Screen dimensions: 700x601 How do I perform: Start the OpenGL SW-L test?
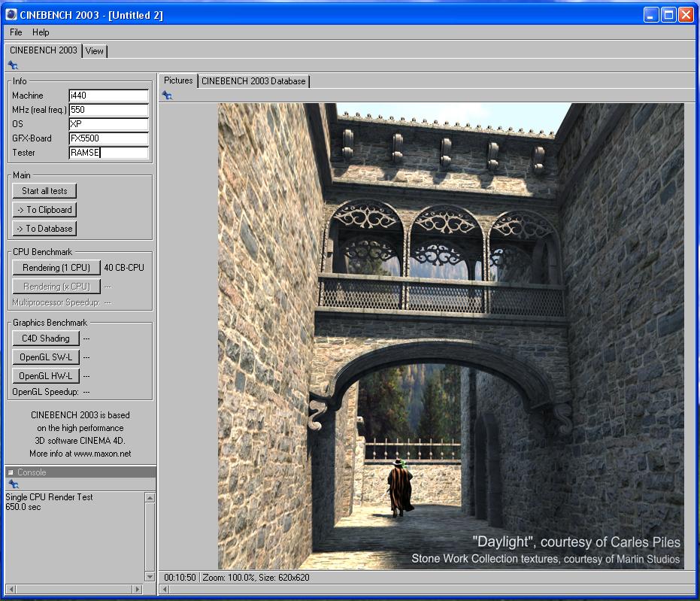tap(46, 357)
